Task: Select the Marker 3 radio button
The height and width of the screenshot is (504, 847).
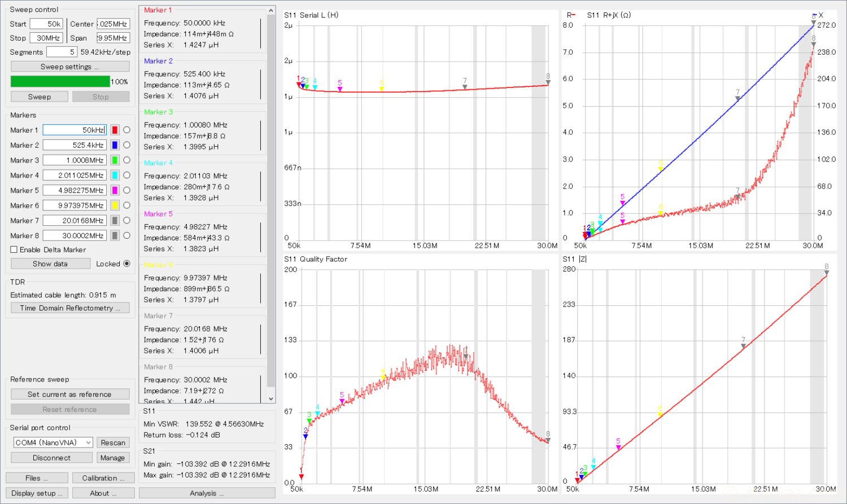Action: [x=126, y=160]
